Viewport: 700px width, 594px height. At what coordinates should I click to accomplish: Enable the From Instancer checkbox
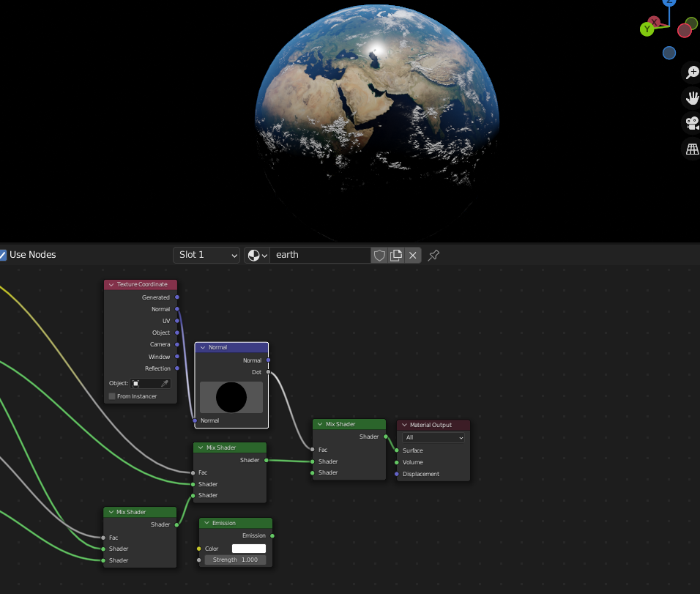pyautogui.click(x=112, y=396)
